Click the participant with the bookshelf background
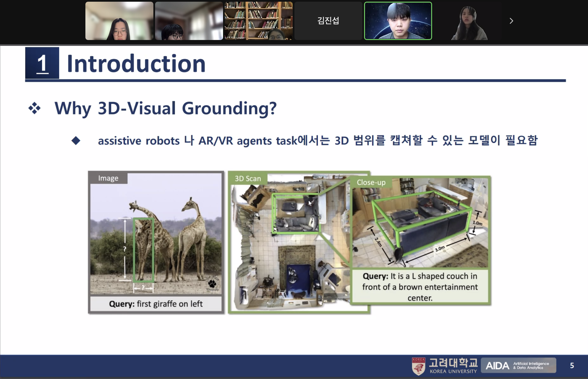Viewport: 588px width, 379px height. tap(258, 21)
